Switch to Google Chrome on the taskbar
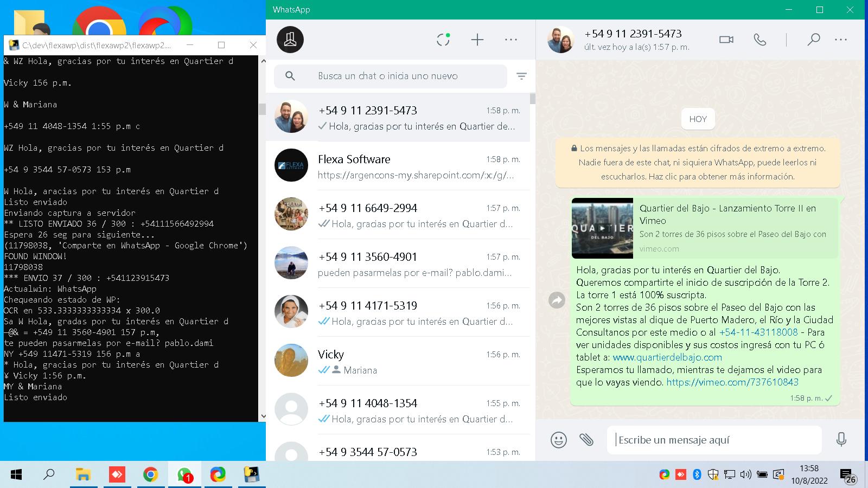 [150, 475]
